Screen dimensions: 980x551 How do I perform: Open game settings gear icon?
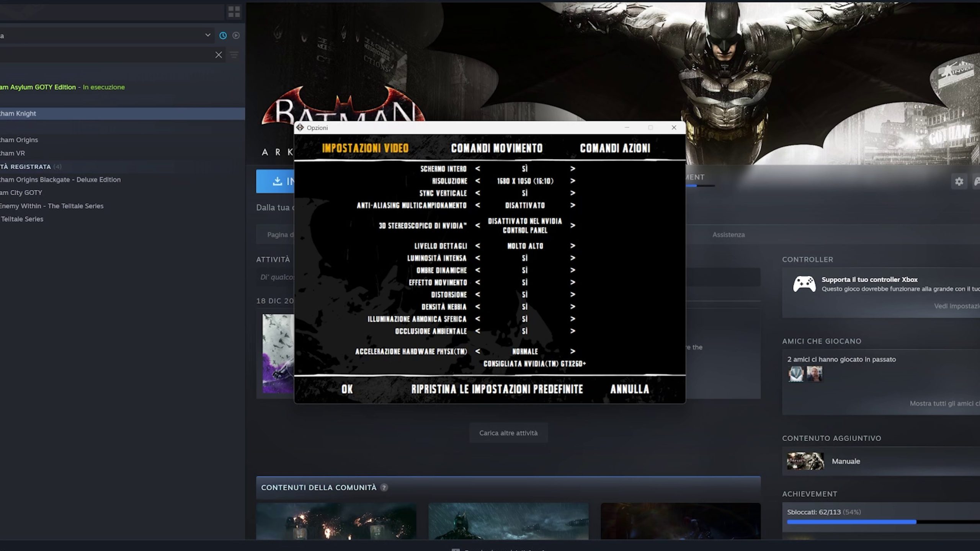959,181
